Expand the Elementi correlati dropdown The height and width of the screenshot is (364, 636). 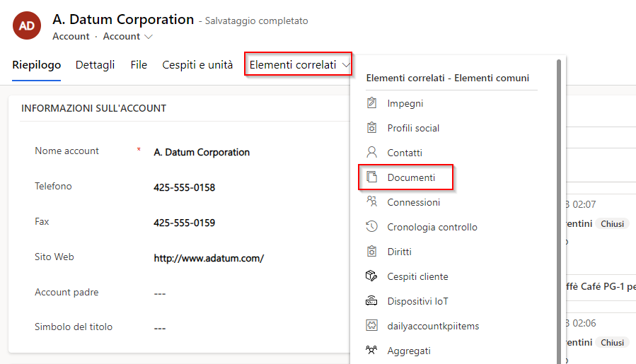298,64
